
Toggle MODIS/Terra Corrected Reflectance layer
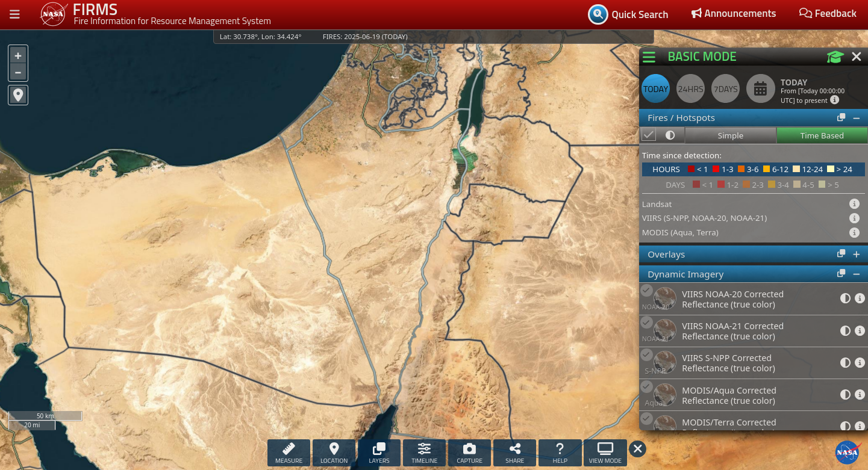point(646,418)
